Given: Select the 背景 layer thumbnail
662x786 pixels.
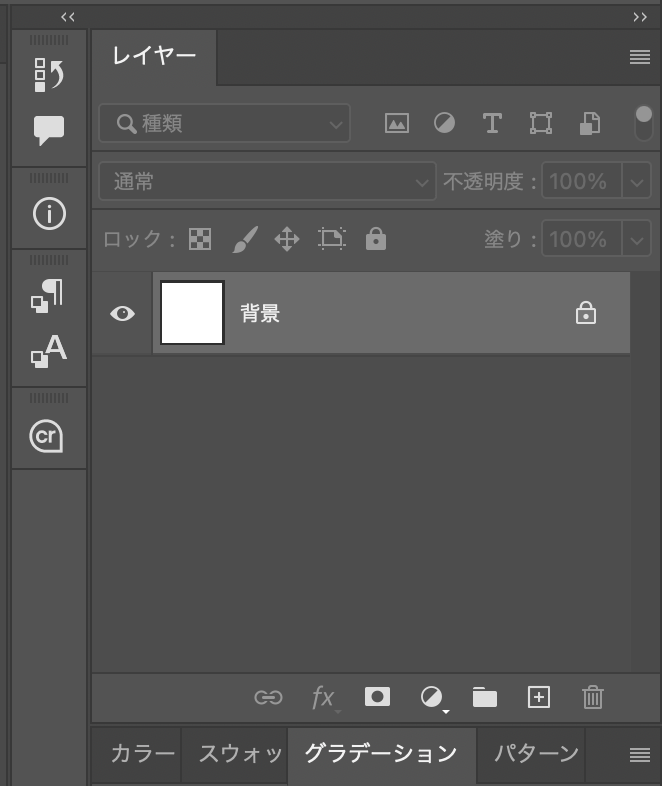Looking at the screenshot, I should click(192, 313).
